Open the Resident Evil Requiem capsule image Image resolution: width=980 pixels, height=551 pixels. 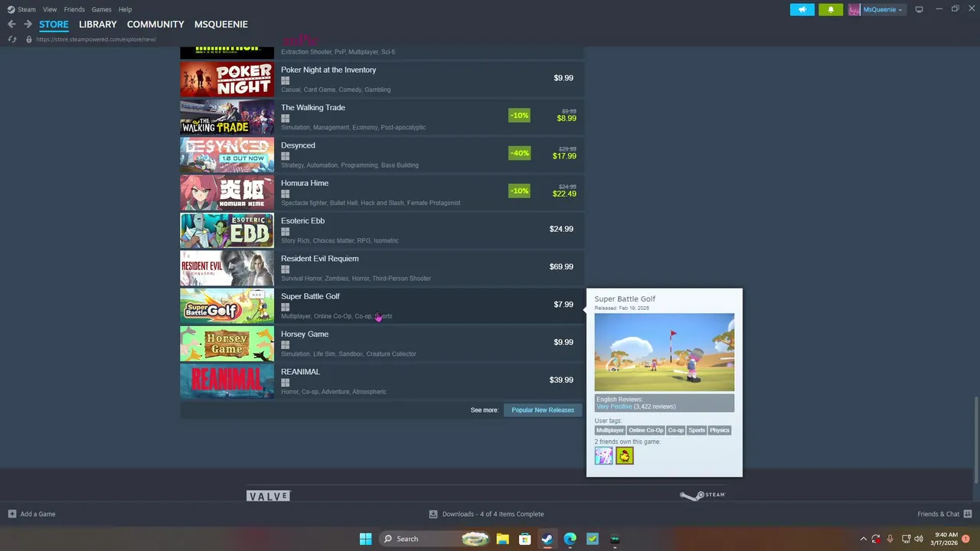pos(227,267)
